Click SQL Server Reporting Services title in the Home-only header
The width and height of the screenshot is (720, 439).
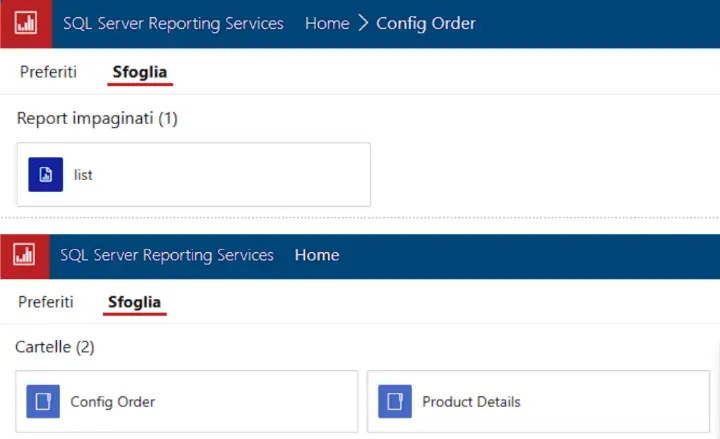coord(167,255)
